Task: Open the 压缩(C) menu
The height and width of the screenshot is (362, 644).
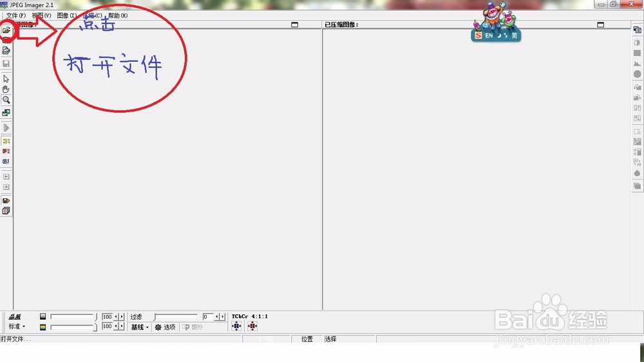Action: [92, 15]
